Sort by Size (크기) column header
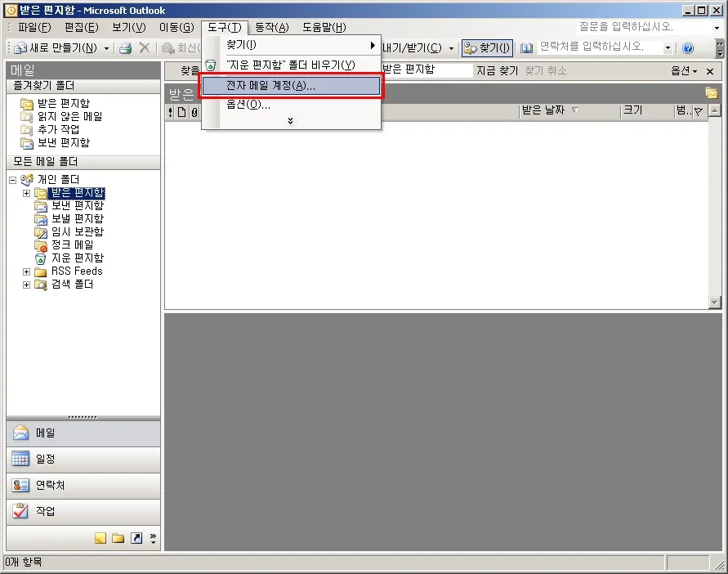728x574 pixels. [647, 110]
